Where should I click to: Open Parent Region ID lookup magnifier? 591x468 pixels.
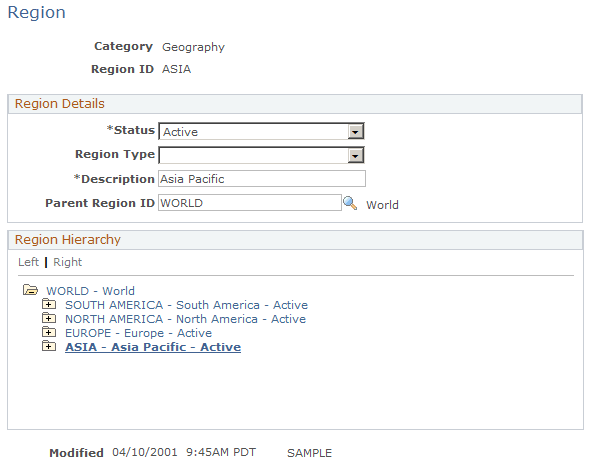point(350,203)
